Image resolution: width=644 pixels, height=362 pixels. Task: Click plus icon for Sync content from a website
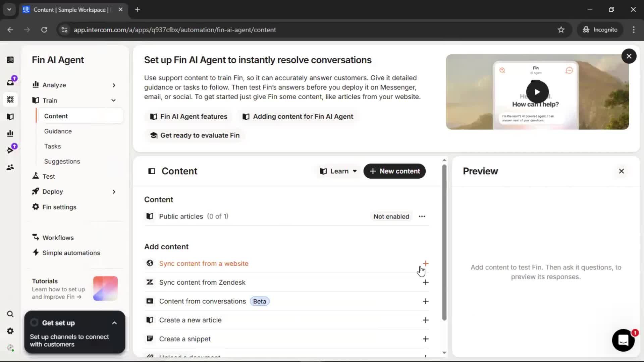tap(426, 263)
